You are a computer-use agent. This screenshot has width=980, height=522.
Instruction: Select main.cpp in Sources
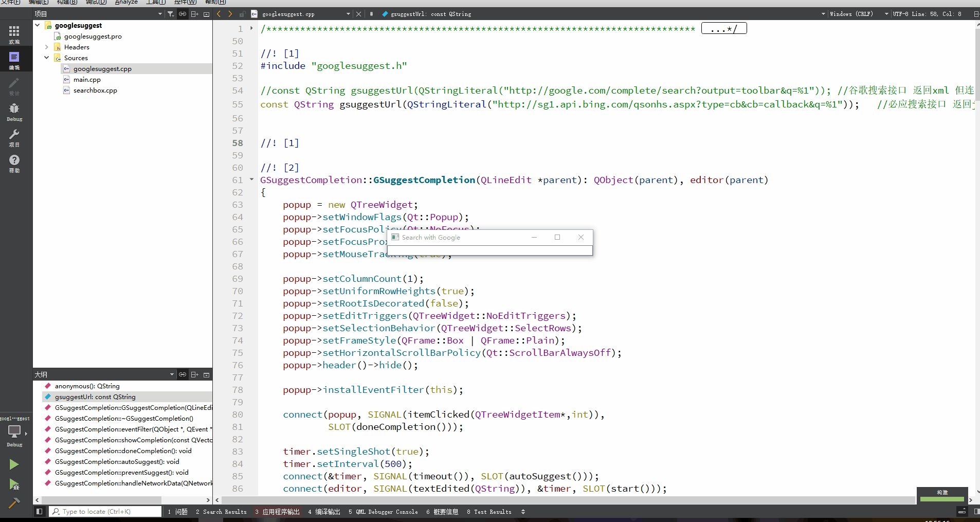[x=87, y=80]
